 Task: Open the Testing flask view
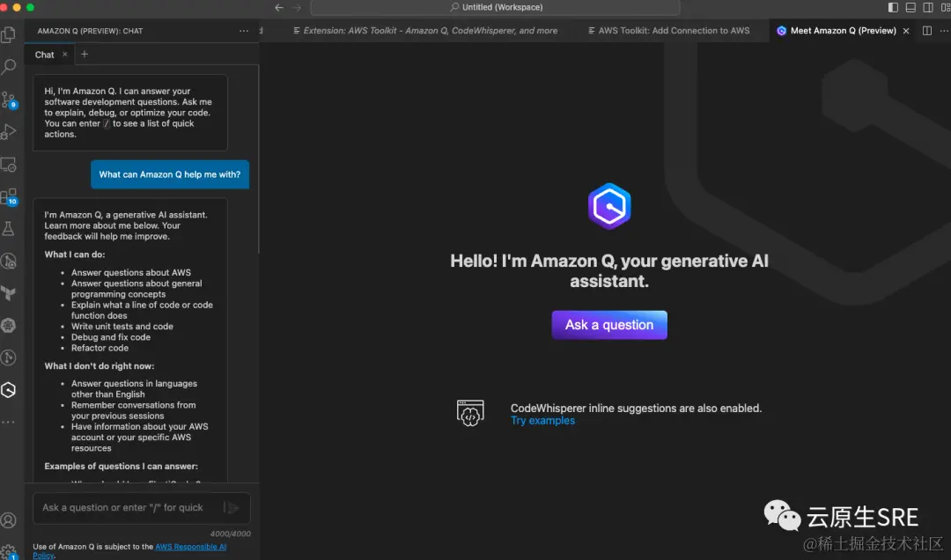(x=9, y=229)
